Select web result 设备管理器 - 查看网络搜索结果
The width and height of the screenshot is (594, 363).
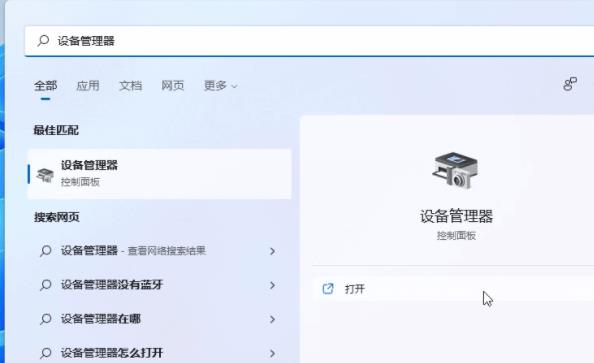click(x=160, y=251)
